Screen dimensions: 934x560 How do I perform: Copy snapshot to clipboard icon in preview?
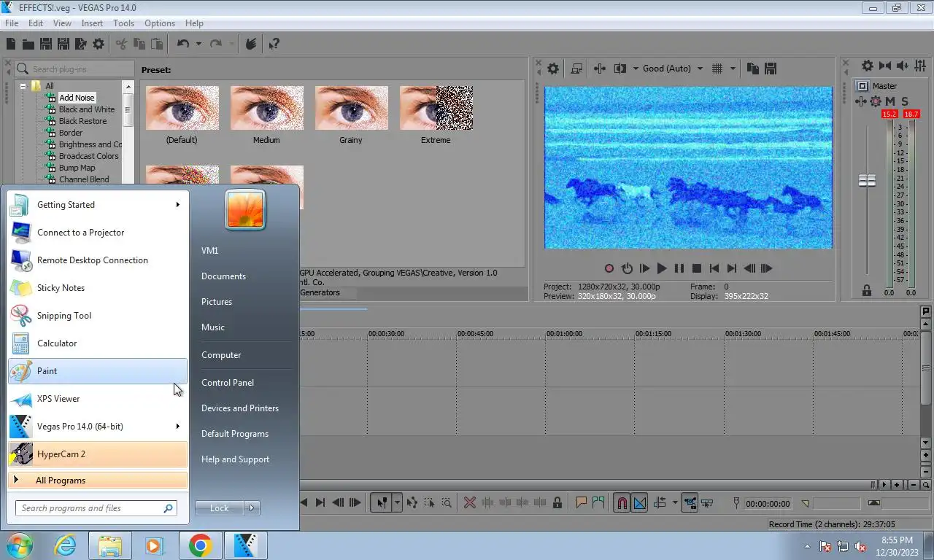tap(752, 69)
